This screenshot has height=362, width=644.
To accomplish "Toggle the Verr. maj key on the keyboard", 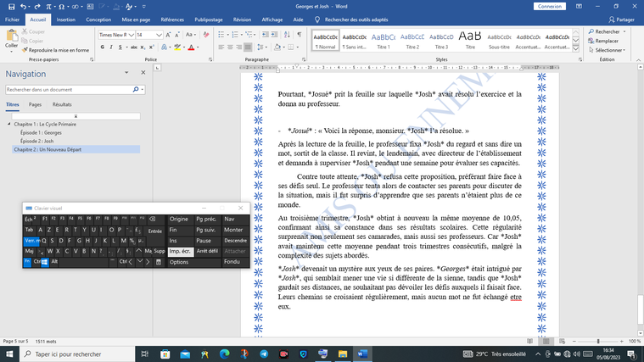I will [x=32, y=241].
